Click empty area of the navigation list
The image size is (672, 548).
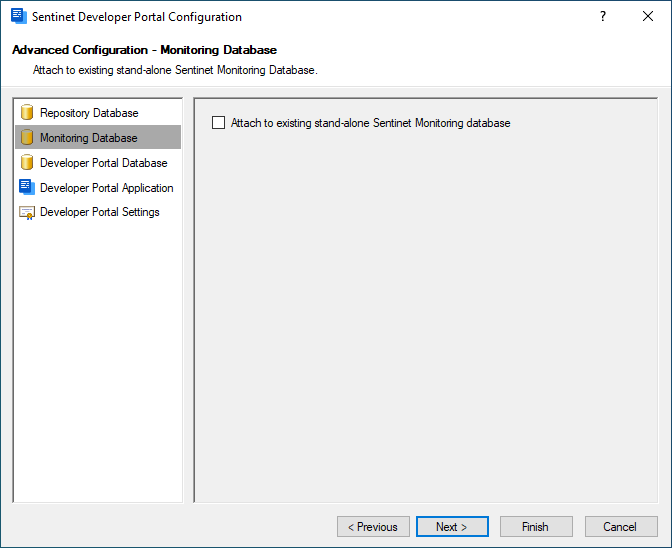click(98, 360)
